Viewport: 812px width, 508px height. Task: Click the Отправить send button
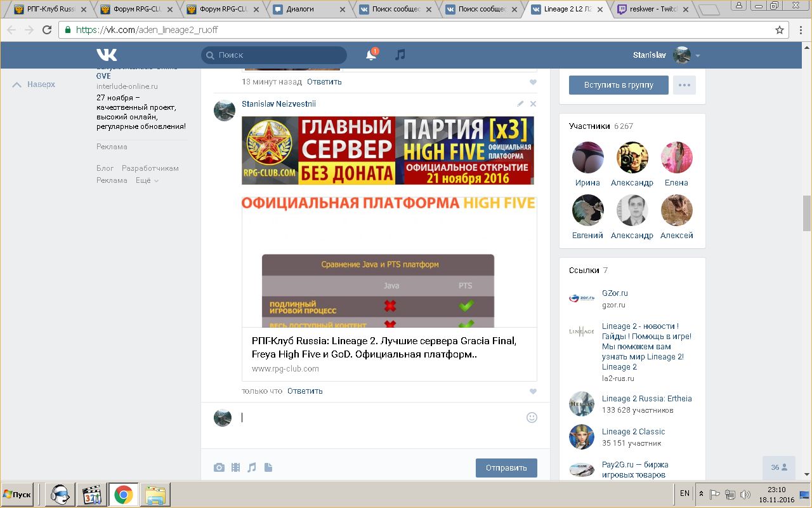(506, 468)
